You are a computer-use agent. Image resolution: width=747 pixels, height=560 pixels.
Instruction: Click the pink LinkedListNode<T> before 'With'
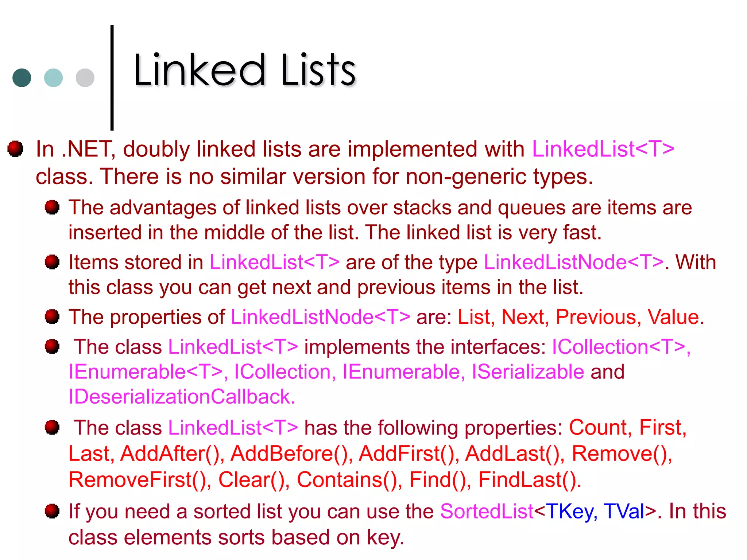[x=574, y=262]
